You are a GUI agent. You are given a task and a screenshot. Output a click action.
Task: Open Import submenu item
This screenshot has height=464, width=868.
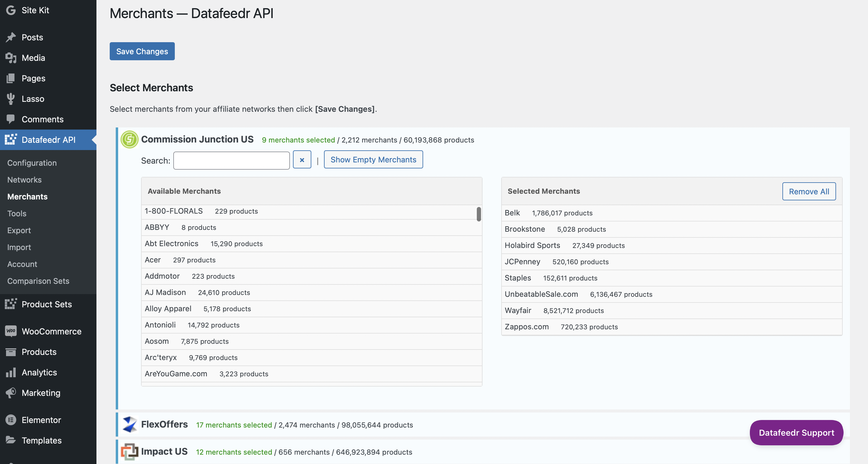click(19, 247)
